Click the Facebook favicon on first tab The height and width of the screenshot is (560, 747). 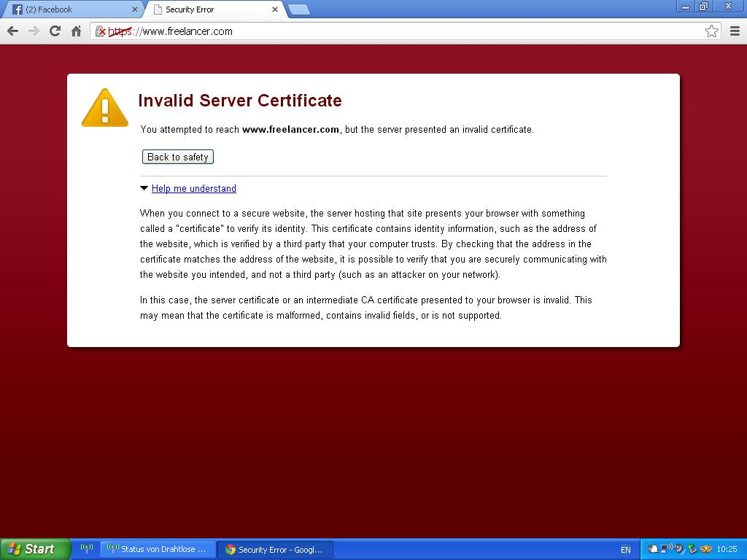tap(18, 9)
